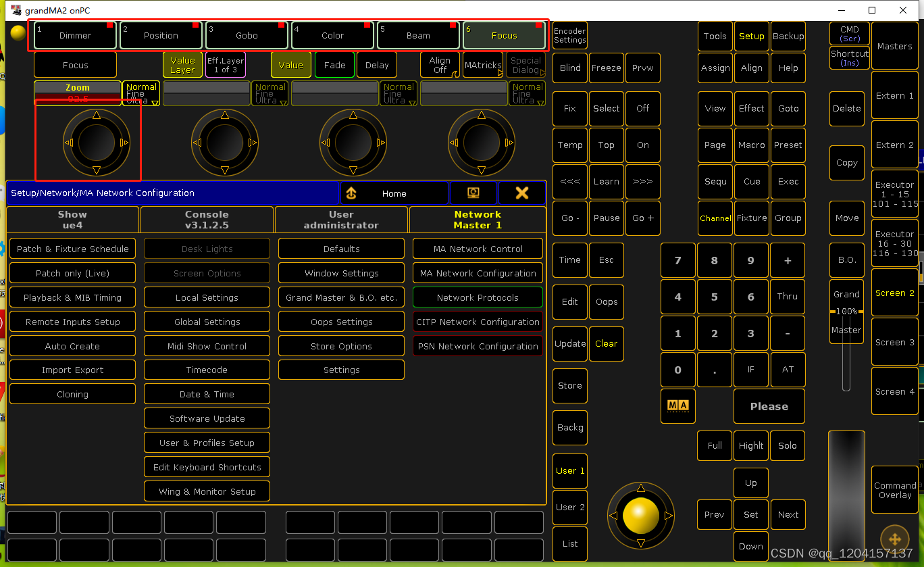Select the Color preset type tab
Screen dimensions: 924x567
(332, 35)
